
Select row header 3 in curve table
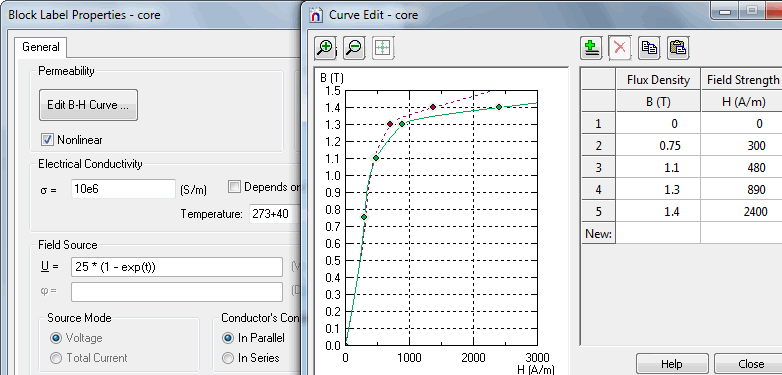(x=598, y=168)
